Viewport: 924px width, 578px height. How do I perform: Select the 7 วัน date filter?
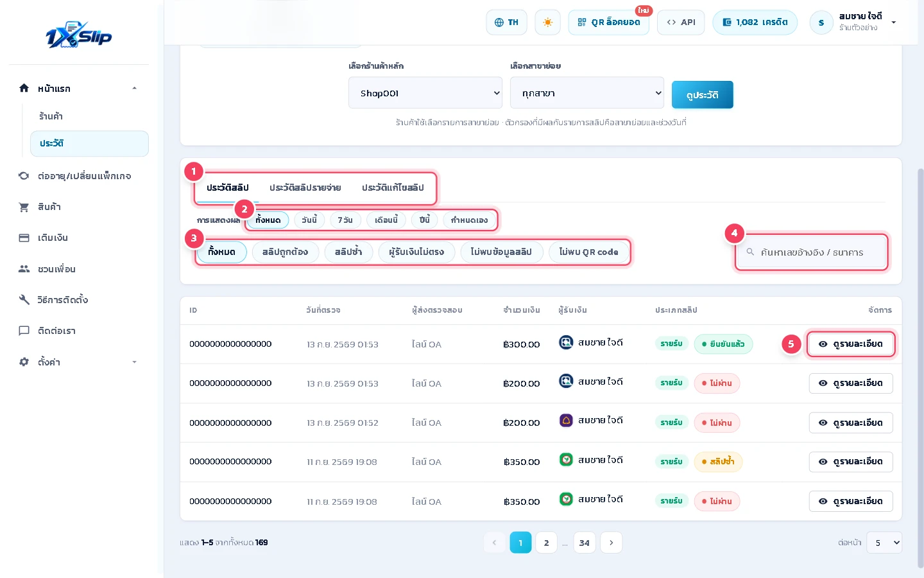pos(345,220)
